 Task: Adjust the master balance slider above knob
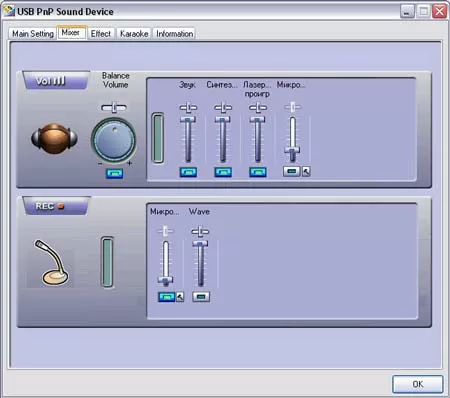pos(114,108)
